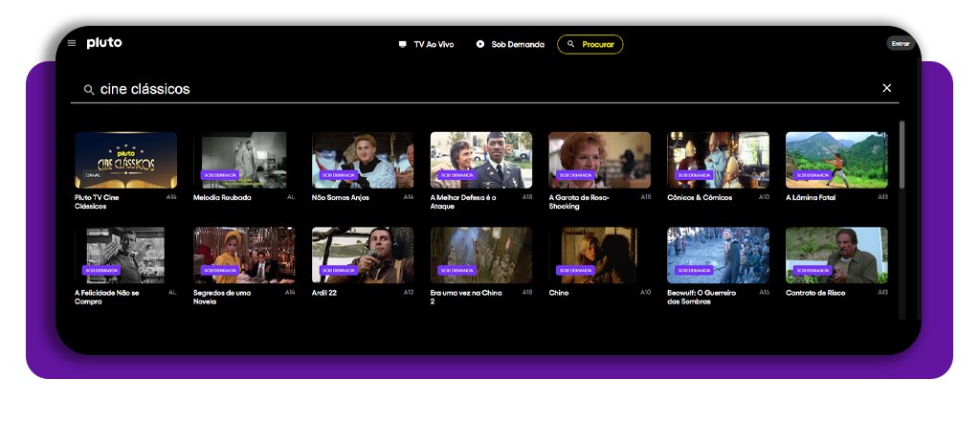Open A Melhor Defesa é o Ataque thumbnail
This screenshot has height=424, width=980.
[481, 160]
